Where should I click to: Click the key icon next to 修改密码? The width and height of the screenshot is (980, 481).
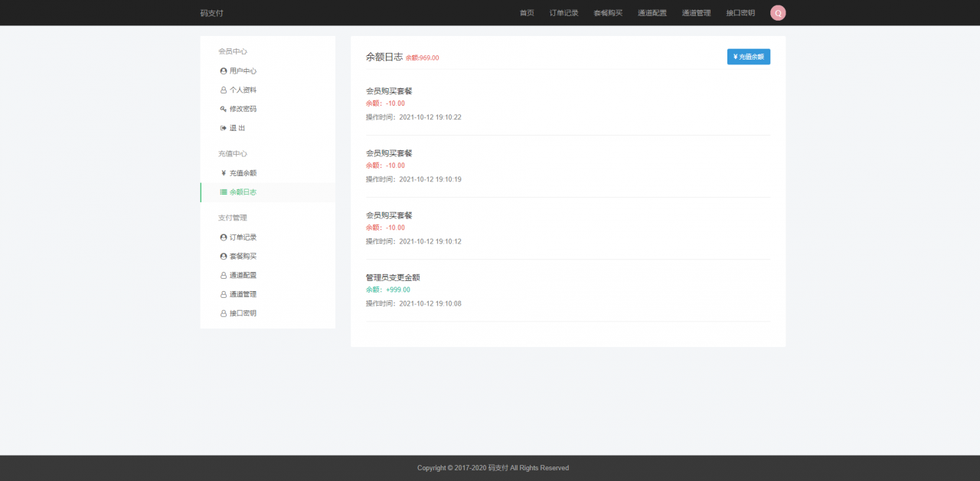tap(222, 108)
